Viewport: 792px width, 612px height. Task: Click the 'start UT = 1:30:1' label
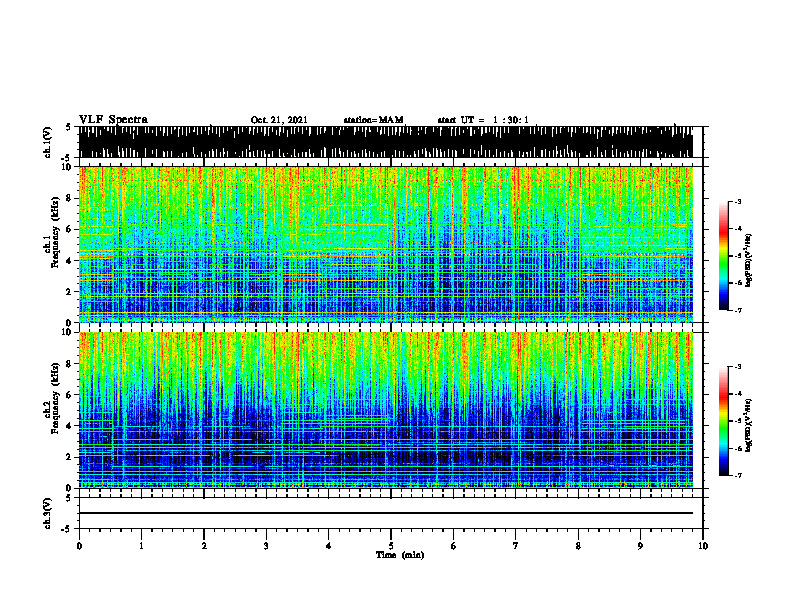pos(483,120)
